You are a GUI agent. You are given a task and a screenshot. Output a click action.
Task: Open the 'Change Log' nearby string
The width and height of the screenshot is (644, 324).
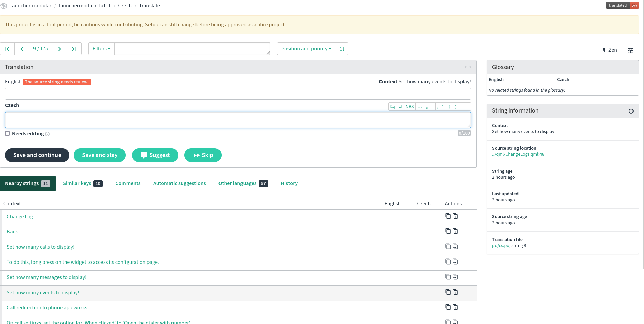[20, 217]
